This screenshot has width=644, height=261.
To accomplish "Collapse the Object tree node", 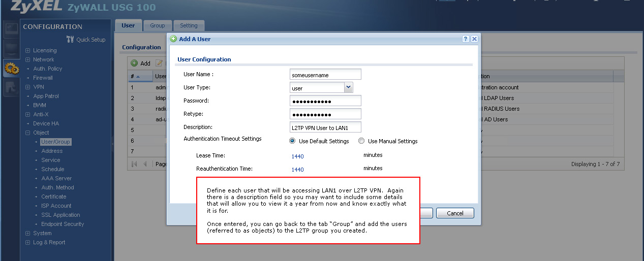I will coord(27,133).
